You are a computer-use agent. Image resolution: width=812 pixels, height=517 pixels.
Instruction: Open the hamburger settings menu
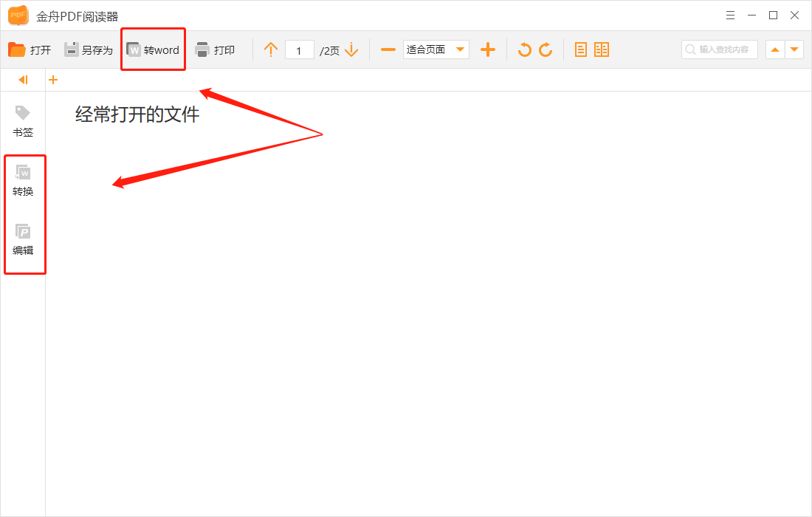(730, 15)
